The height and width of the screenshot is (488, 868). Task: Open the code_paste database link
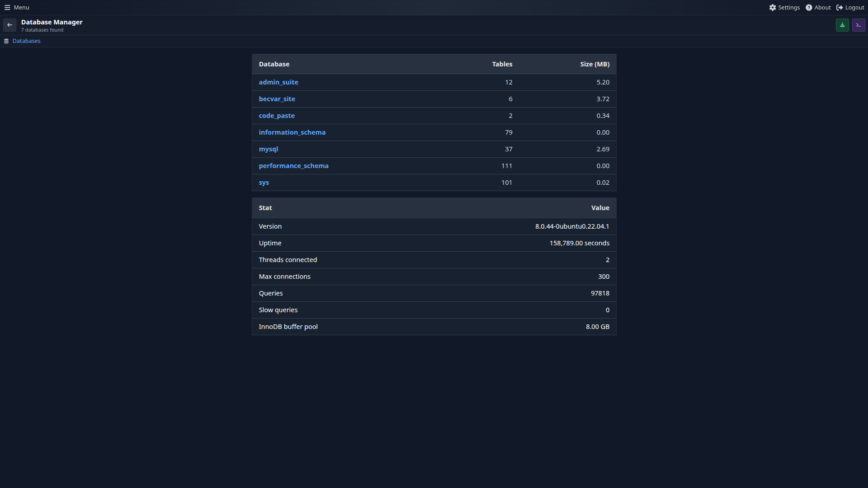[276, 116]
